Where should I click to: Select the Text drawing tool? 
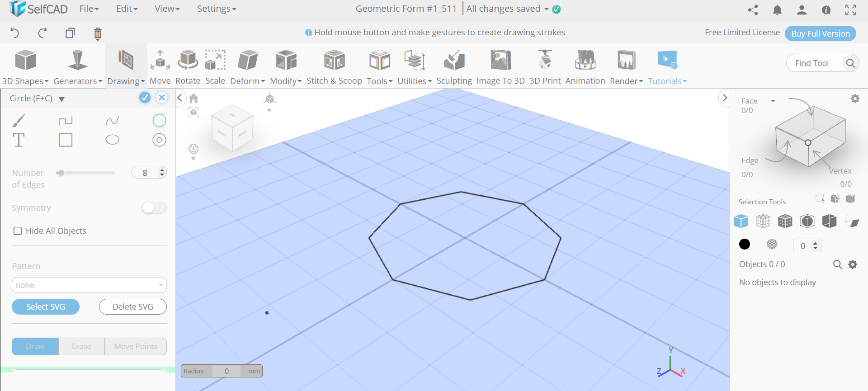tap(19, 140)
